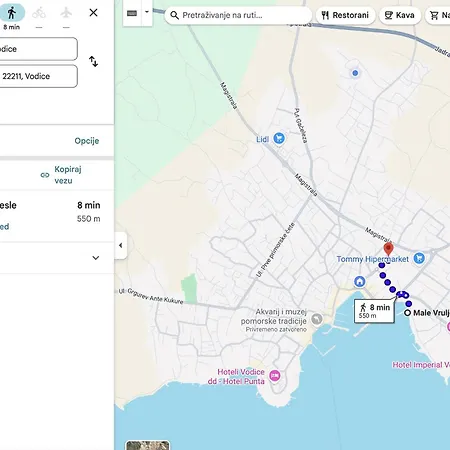Swap start and destination points
The image size is (450, 450).
click(x=93, y=62)
